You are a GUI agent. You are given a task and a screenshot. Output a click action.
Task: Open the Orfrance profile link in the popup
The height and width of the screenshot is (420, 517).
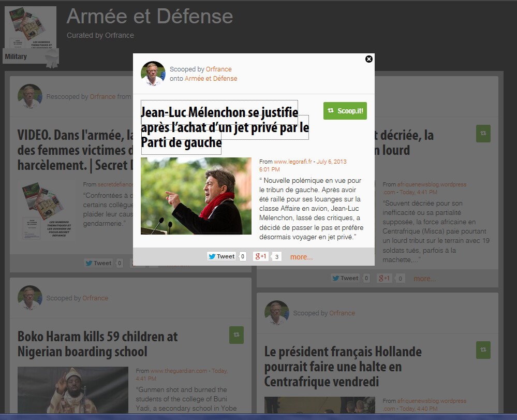point(218,69)
